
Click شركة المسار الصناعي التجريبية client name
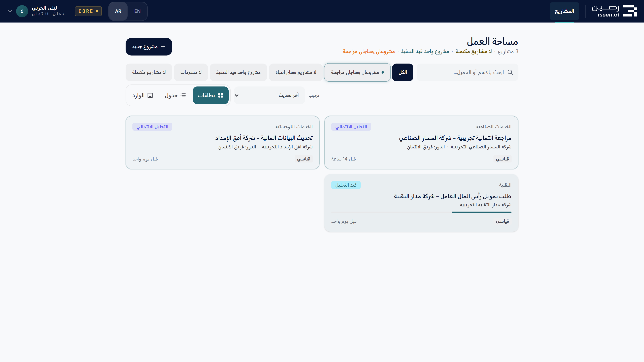[481, 147]
